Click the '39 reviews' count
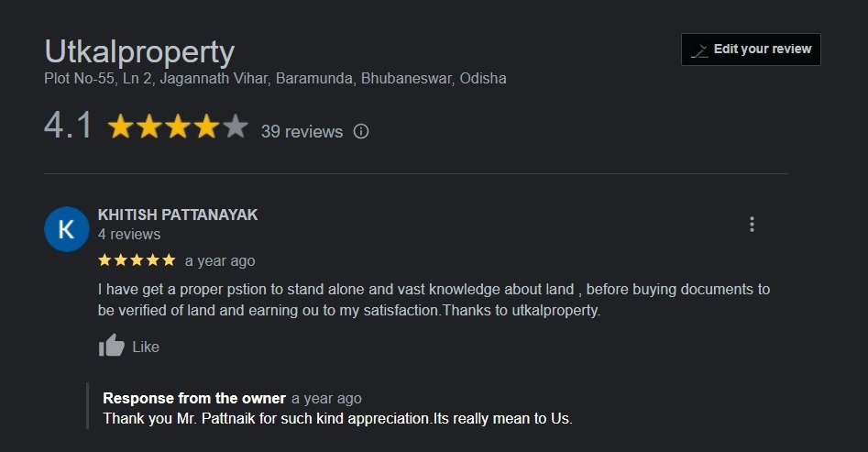 click(x=302, y=131)
